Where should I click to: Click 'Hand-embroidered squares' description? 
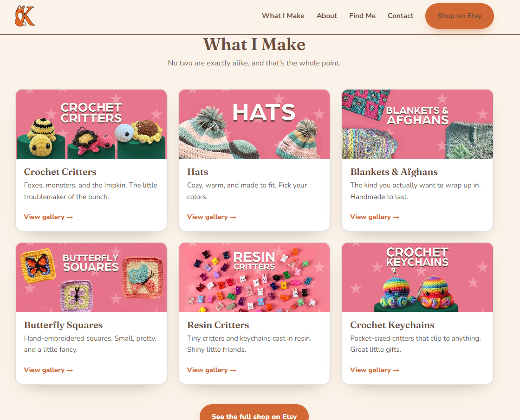click(x=90, y=344)
